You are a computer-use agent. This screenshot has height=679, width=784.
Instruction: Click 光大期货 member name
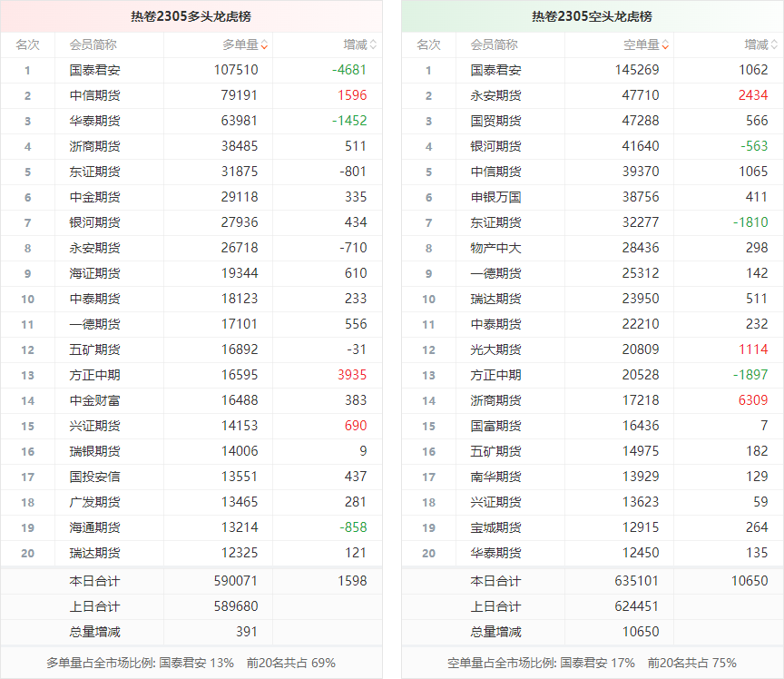(x=495, y=349)
